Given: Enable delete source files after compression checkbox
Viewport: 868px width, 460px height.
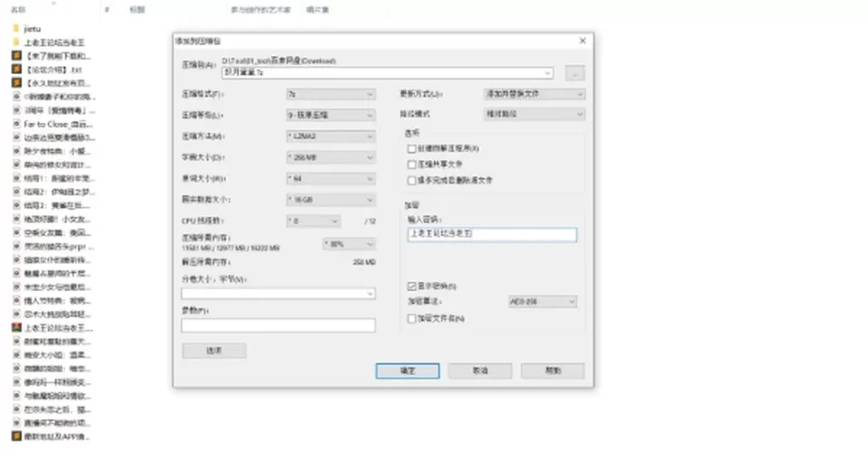Looking at the screenshot, I should coord(411,181).
